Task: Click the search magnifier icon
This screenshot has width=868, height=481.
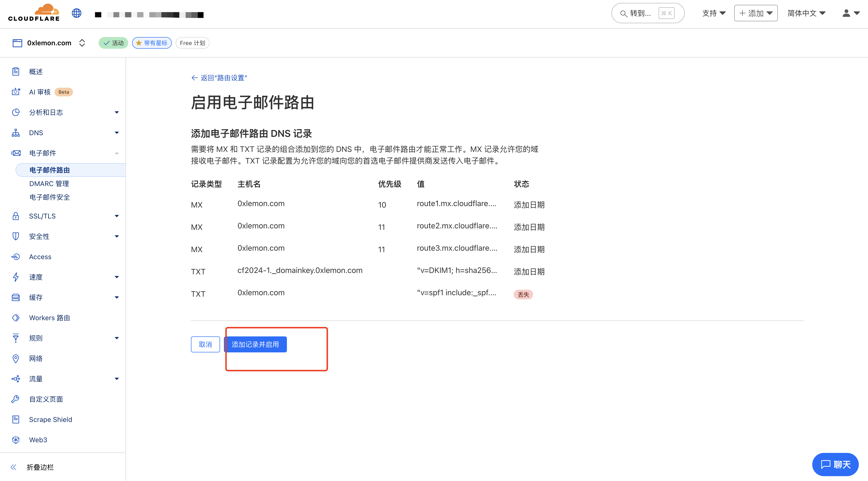Action: tap(623, 14)
